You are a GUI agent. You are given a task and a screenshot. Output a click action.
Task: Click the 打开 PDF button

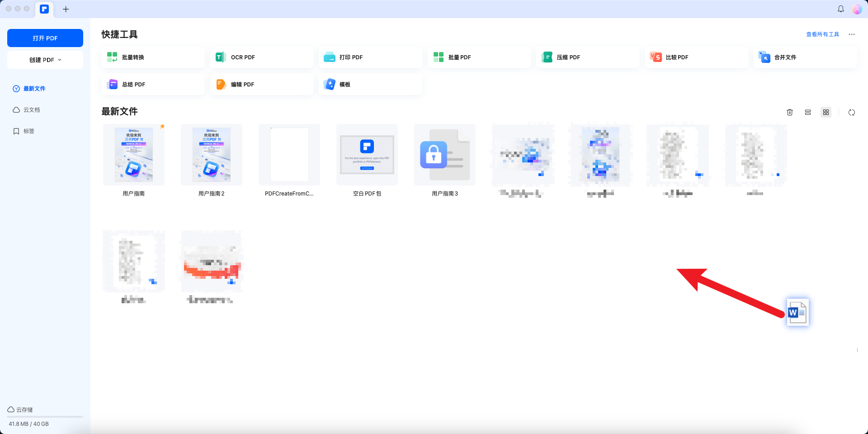pyautogui.click(x=45, y=38)
